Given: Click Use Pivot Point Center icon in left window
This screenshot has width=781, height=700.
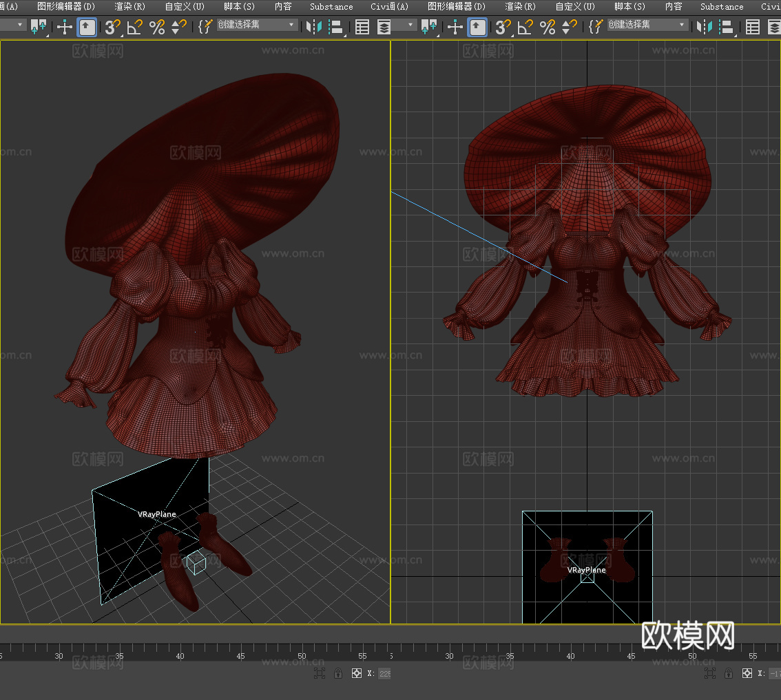Looking at the screenshot, I should pos(39,26).
